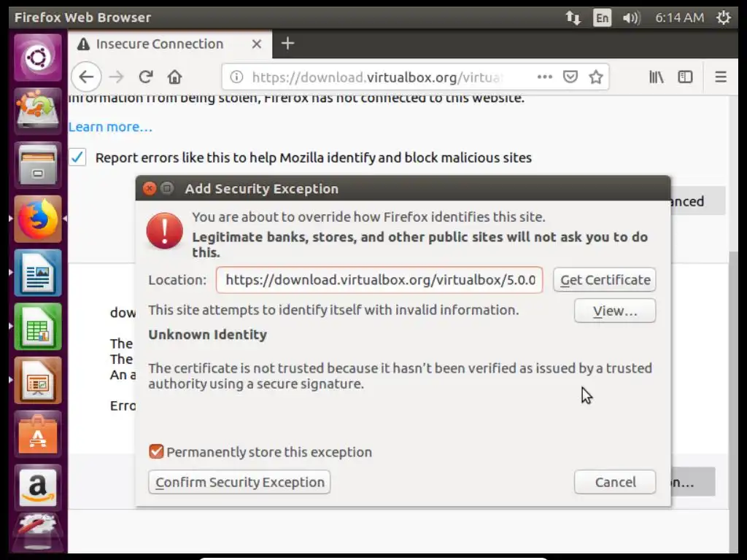The width and height of the screenshot is (747, 560).
Task: Click Firefox icon in the launcher
Action: [38, 219]
